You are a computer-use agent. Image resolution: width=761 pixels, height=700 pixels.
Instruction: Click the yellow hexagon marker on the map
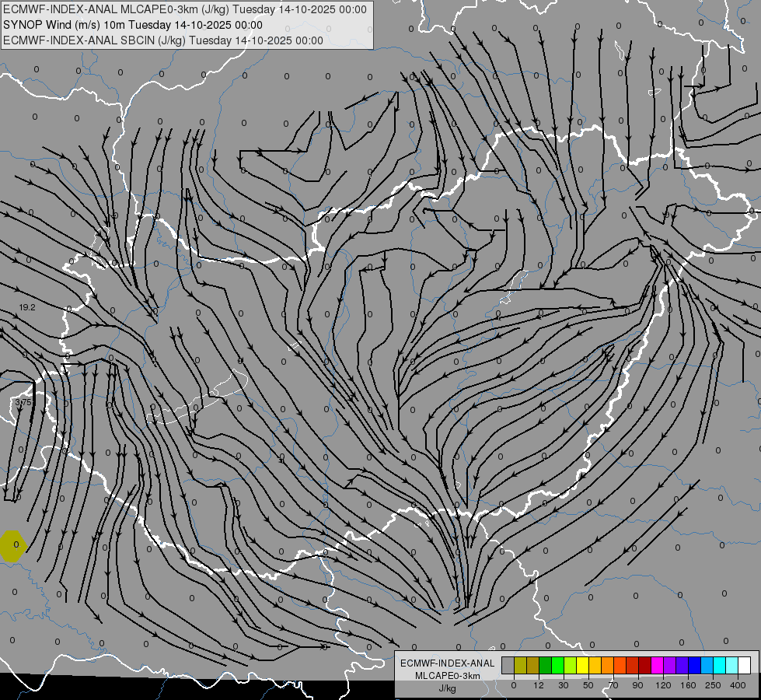(x=13, y=546)
